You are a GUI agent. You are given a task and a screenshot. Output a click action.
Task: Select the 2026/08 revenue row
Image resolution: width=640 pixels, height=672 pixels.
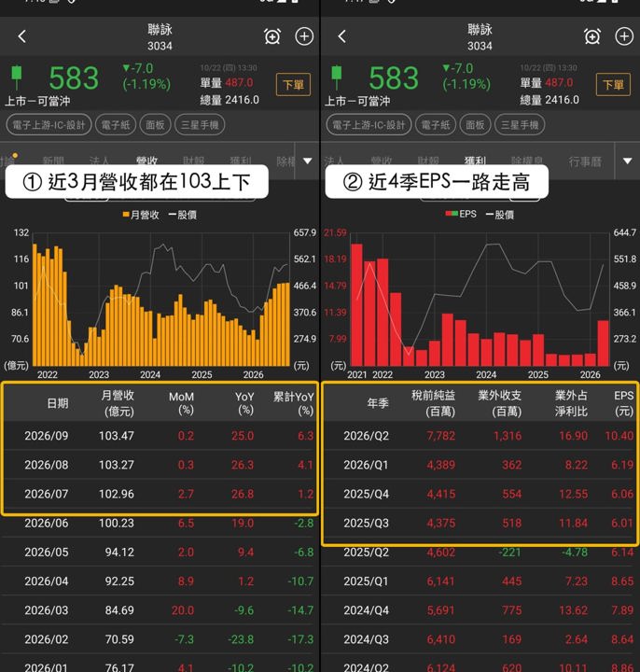[160, 465]
